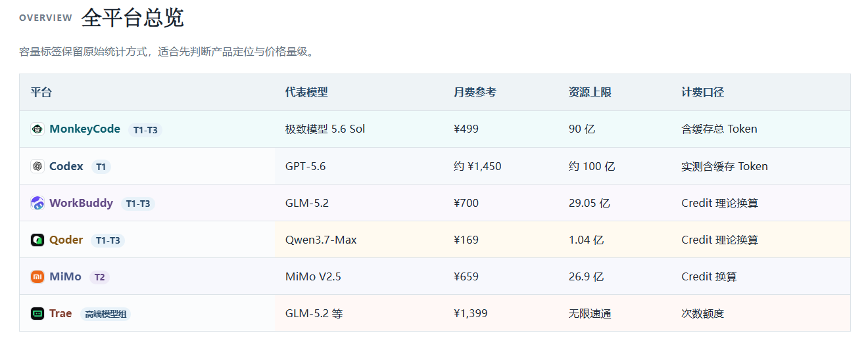Click the T1-T3 badge beside MonkeyCode
Screen dimensions: 868x350
(x=145, y=130)
